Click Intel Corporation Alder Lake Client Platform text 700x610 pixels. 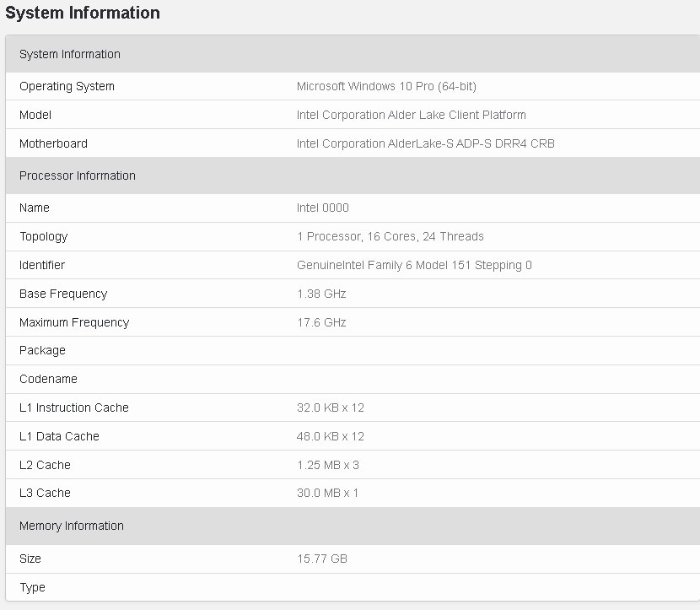click(412, 115)
